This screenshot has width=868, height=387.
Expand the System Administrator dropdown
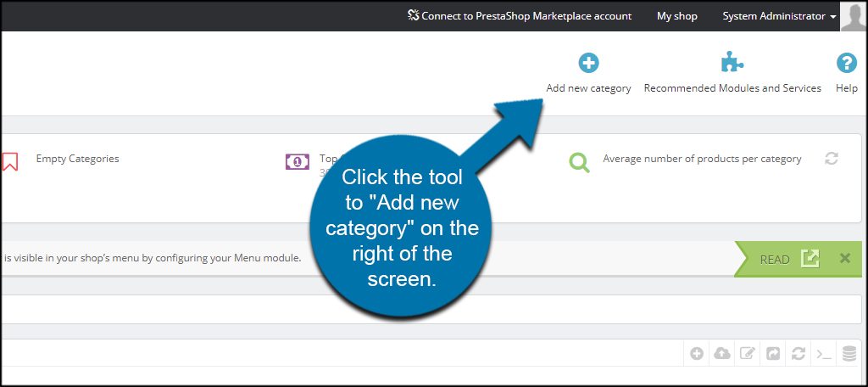coord(779,16)
